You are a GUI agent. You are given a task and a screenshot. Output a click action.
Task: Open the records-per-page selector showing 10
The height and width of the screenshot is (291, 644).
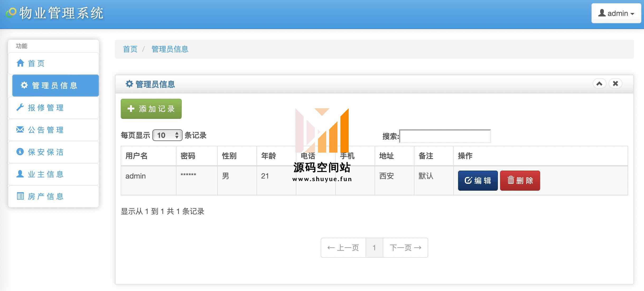167,135
